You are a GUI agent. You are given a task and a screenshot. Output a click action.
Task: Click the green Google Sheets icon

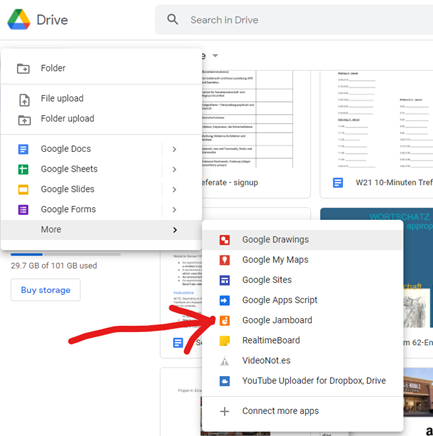23,169
